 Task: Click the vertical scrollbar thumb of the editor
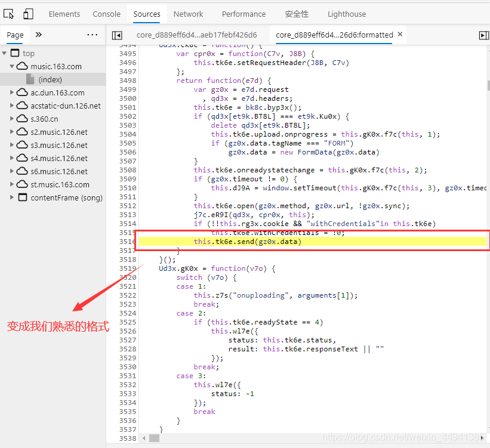[x=488, y=85]
